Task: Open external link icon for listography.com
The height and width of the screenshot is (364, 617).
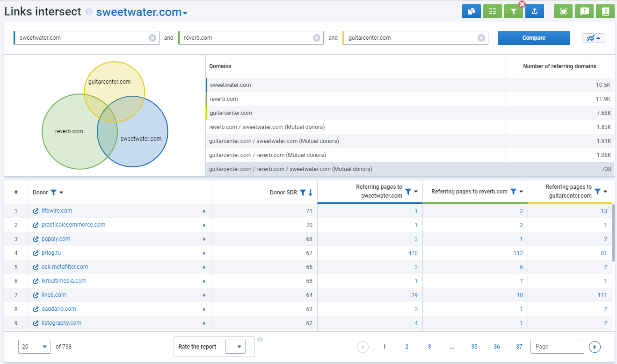Action: [36, 323]
